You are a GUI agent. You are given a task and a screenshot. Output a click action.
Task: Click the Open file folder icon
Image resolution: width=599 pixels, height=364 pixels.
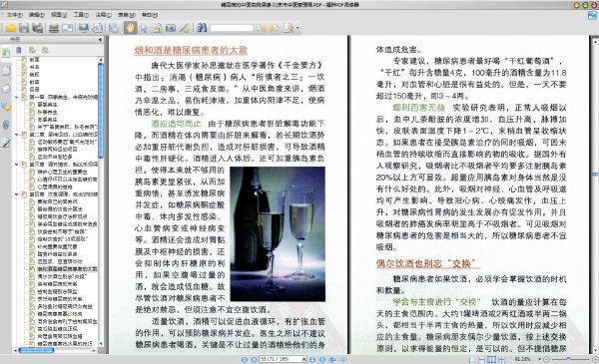(x=10, y=28)
